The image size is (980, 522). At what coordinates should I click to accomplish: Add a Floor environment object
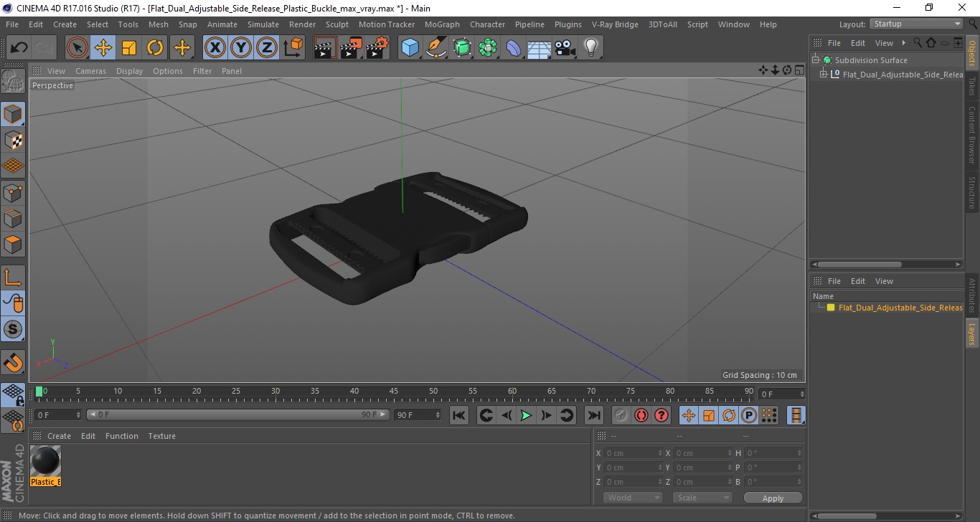[540, 48]
